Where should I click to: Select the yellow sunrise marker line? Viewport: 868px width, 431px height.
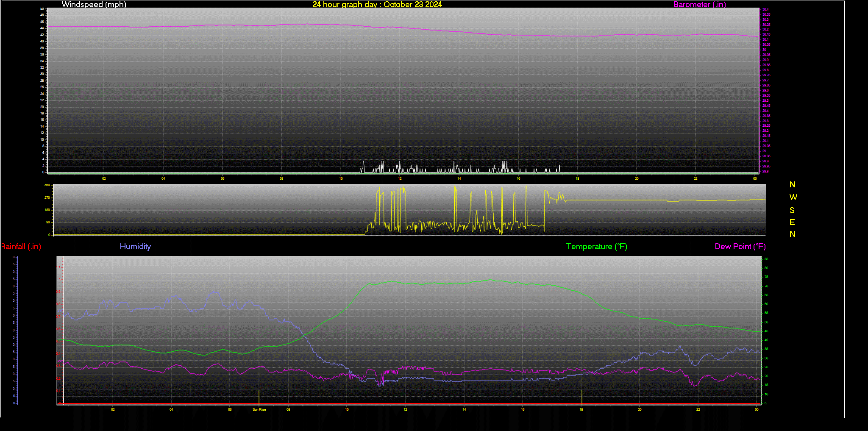point(259,397)
